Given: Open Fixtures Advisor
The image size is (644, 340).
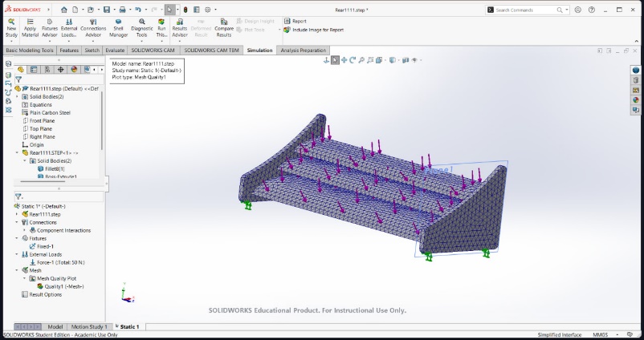Looking at the screenshot, I should pos(50,28).
